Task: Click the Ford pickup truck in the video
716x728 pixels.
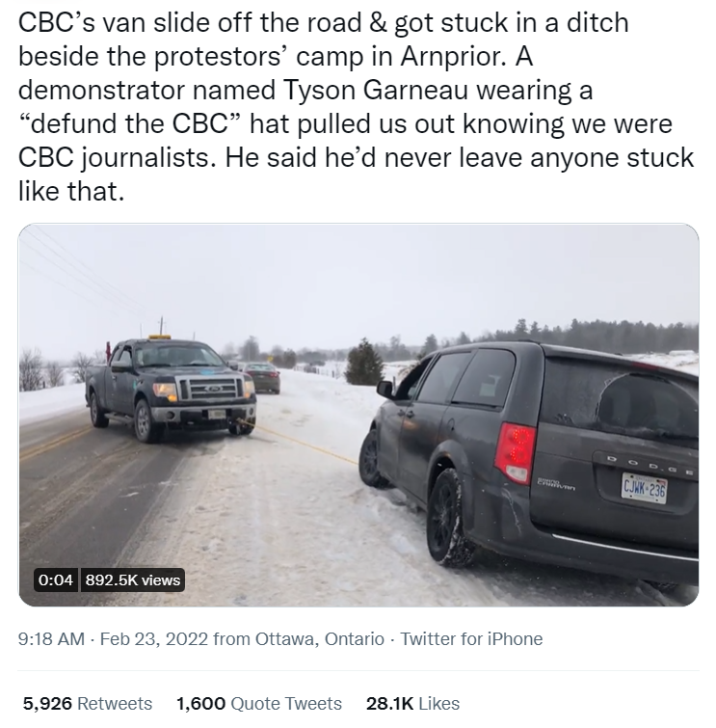Action: tap(171, 390)
